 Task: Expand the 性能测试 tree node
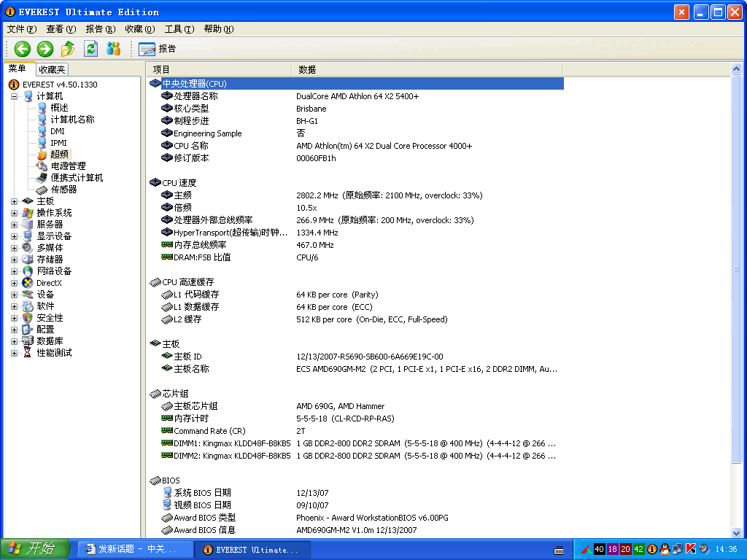tap(15, 353)
